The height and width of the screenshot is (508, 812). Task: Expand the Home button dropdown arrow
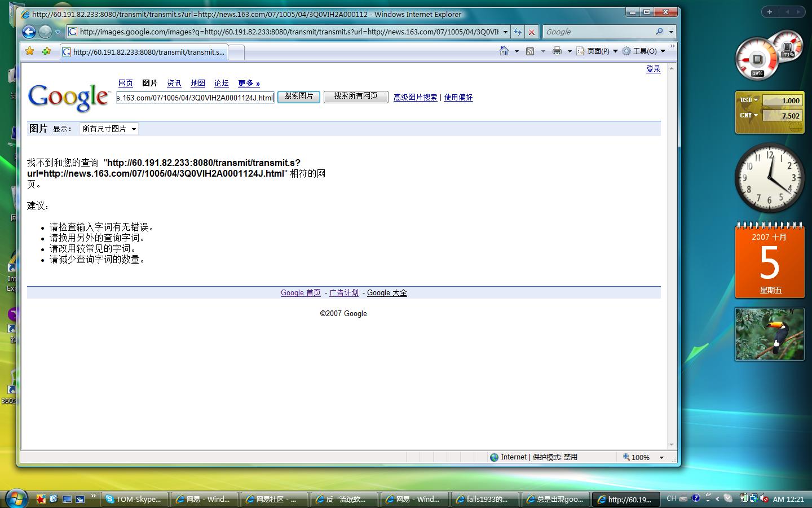pyautogui.click(x=517, y=51)
